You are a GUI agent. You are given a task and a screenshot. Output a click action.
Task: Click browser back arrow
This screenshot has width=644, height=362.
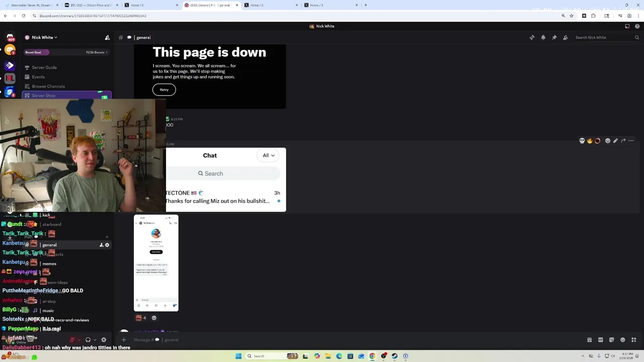point(6,16)
